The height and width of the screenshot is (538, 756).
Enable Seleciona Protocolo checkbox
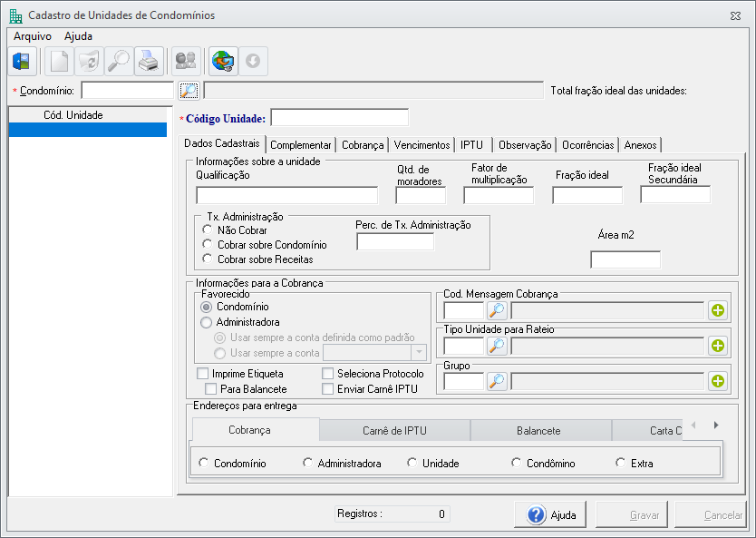[328, 374]
